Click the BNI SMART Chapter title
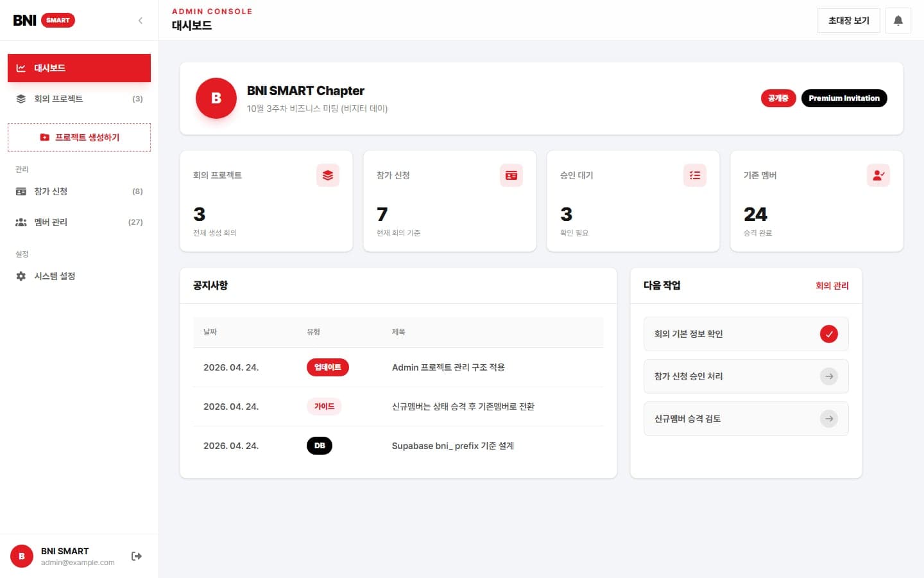924x578 pixels. [305, 91]
